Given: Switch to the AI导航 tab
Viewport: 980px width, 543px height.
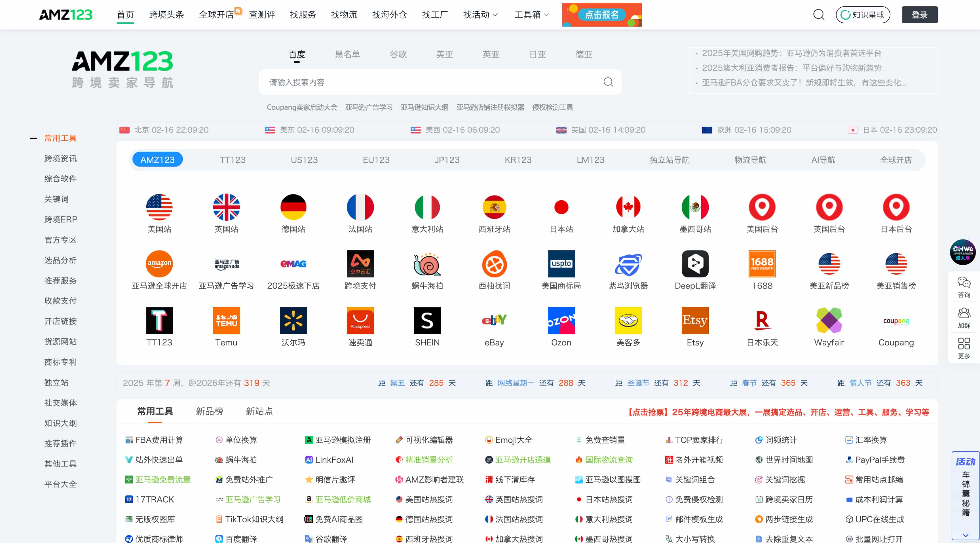Looking at the screenshot, I should [823, 160].
